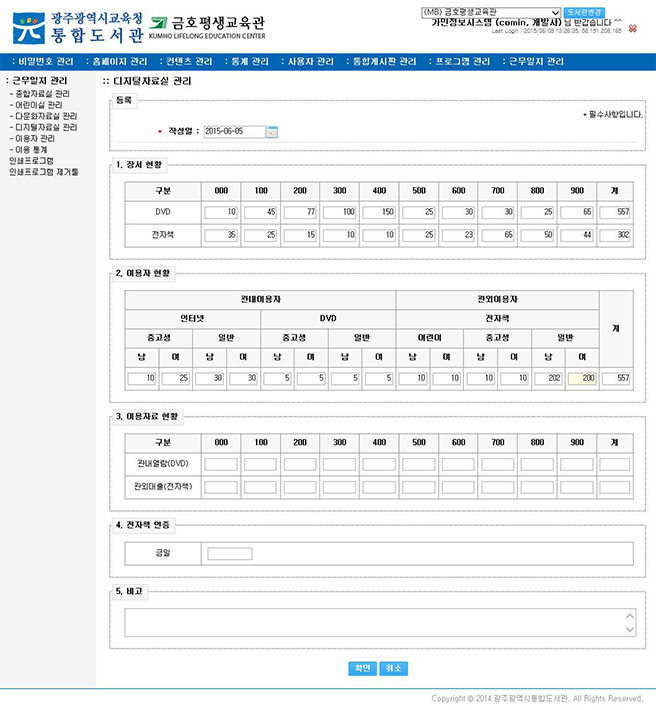Click the red X logout icon
The width and height of the screenshot is (656, 710).
(x=632, y=29)
